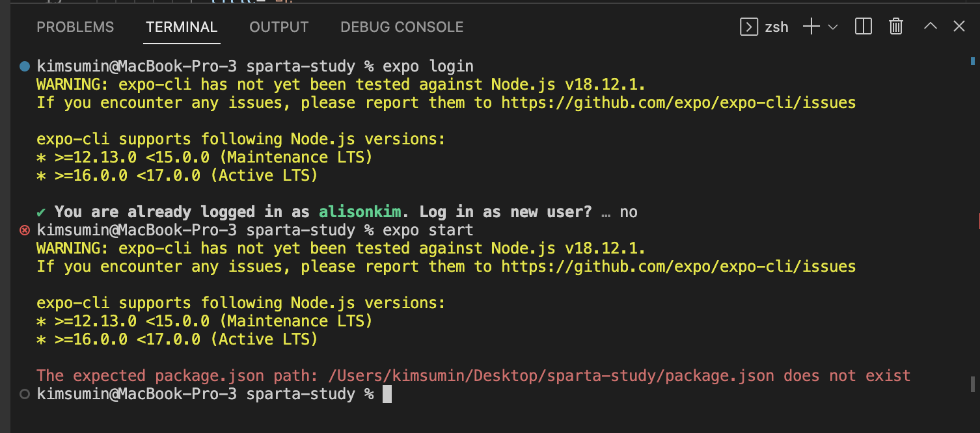This screenshot has width=980, height=433.
Task: Click the gray decoration on current prompt
Action: [25, 393]
